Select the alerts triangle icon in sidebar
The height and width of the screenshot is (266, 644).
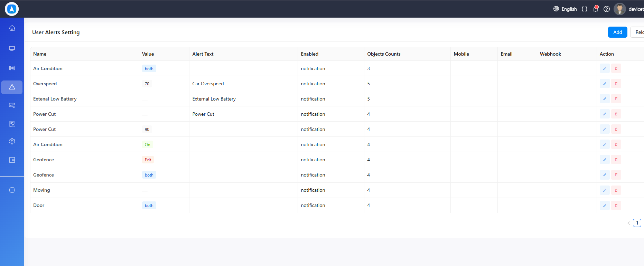click(12, 87)
